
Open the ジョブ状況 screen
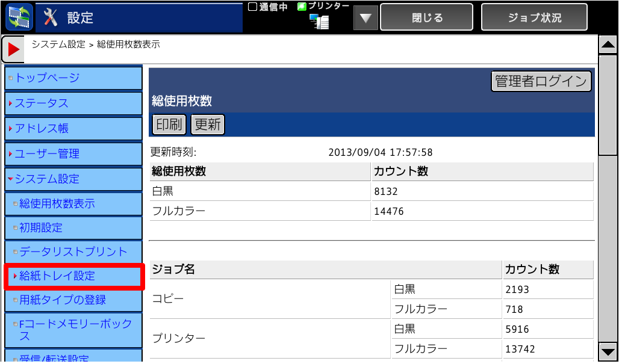click(534, 17)
